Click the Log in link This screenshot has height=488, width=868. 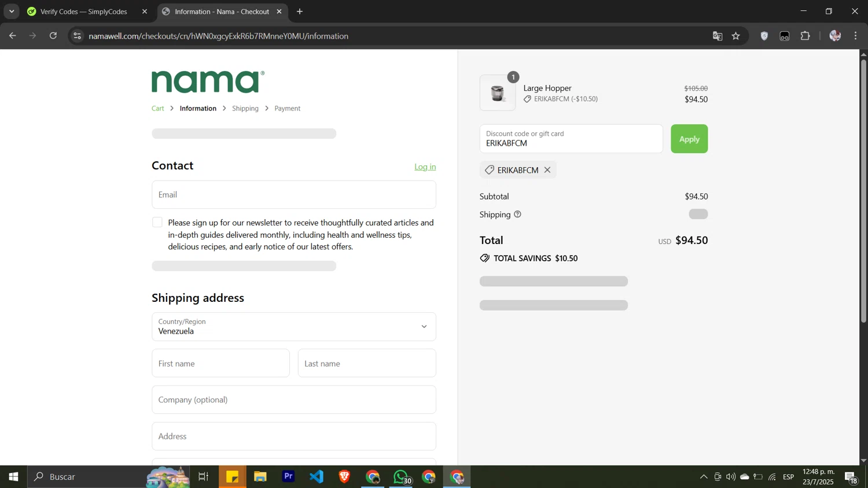pyautogui.click(x=425, y=167)
